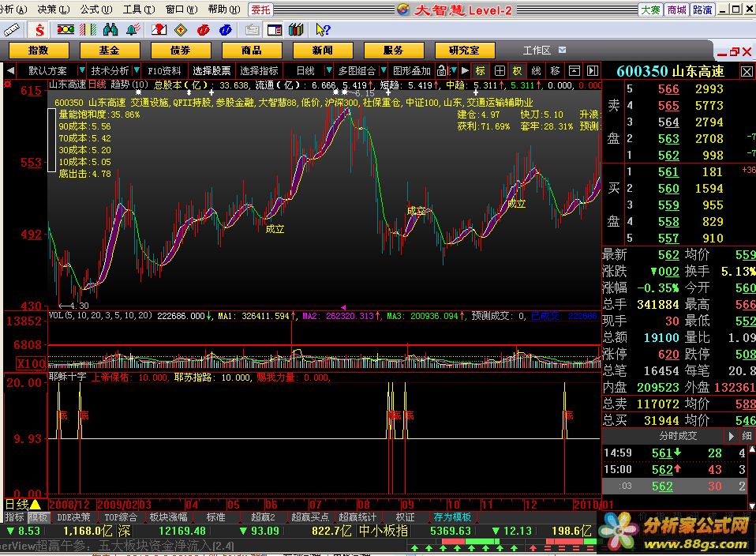This screenshot has width=756, height=556.
Task: Click the padlock icon beside 图形叠加
Action: coord(443,70)
